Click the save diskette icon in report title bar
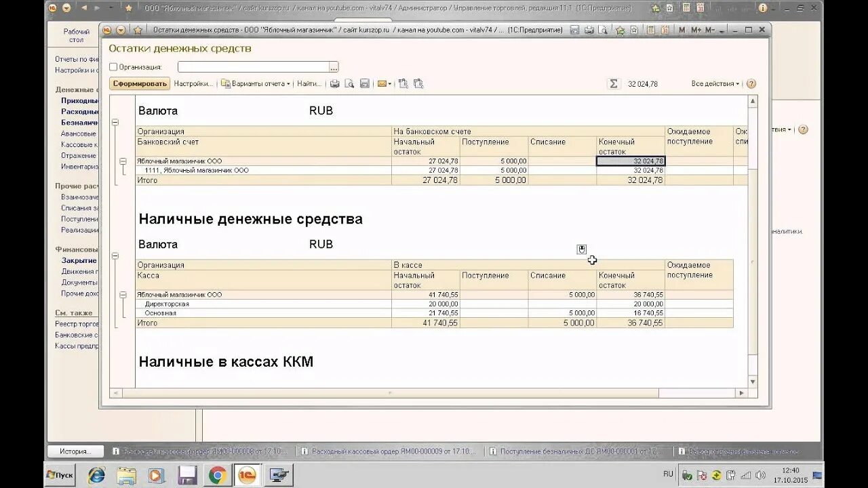 (x=574, y=30)
